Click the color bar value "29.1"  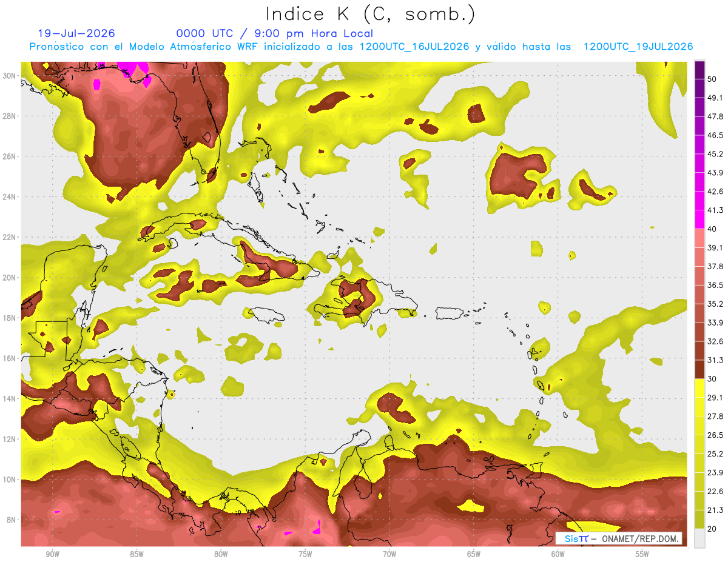pyautogui.click(x=715, y=398)
